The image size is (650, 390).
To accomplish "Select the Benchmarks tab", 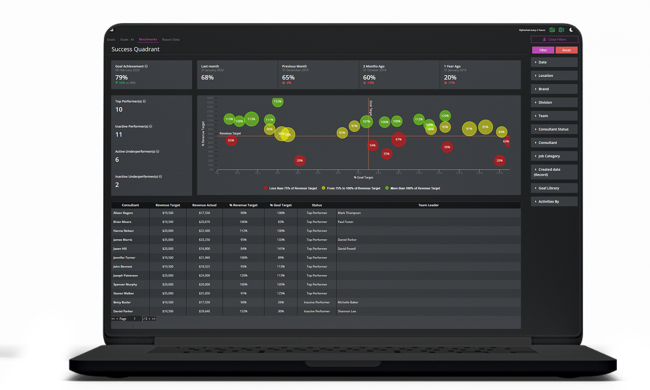I will click(148, 39).
